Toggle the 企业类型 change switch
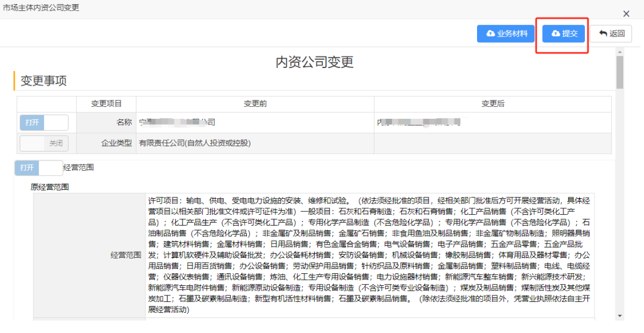644x333 pixels. [x=44, y=143]
